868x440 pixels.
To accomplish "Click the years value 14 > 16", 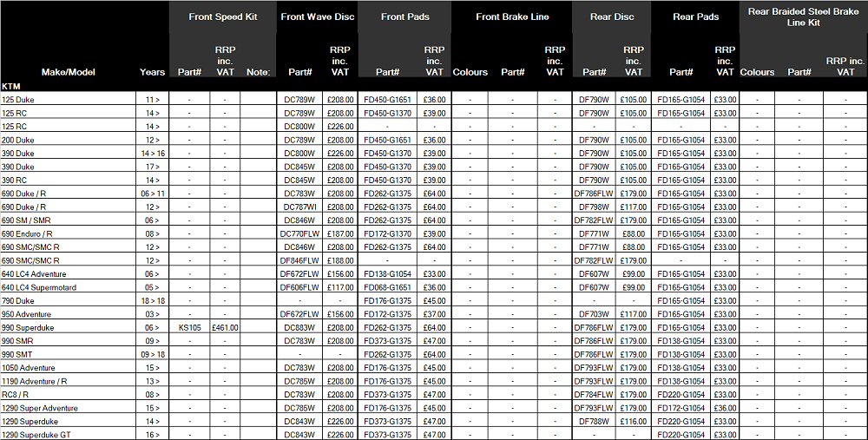I will pyautogui.click(x=152, y=154).
